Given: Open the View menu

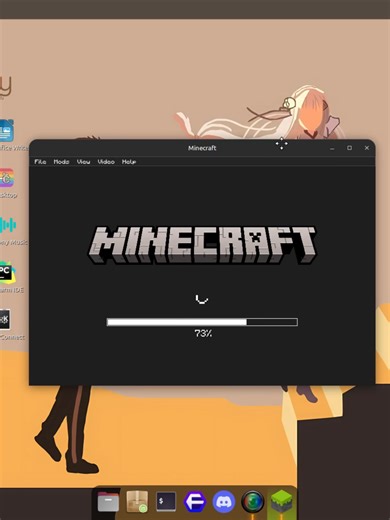Looking at the screenshot, I should [83, 162].
